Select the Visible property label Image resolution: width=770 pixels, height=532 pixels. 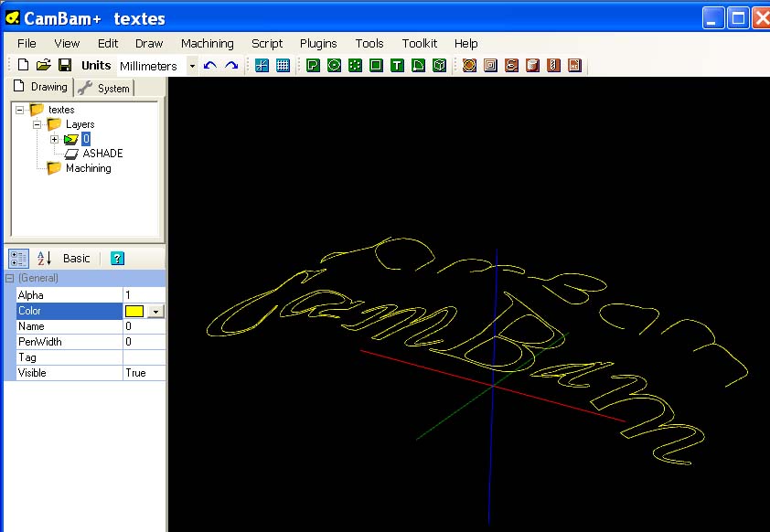[x=70, y=373]
